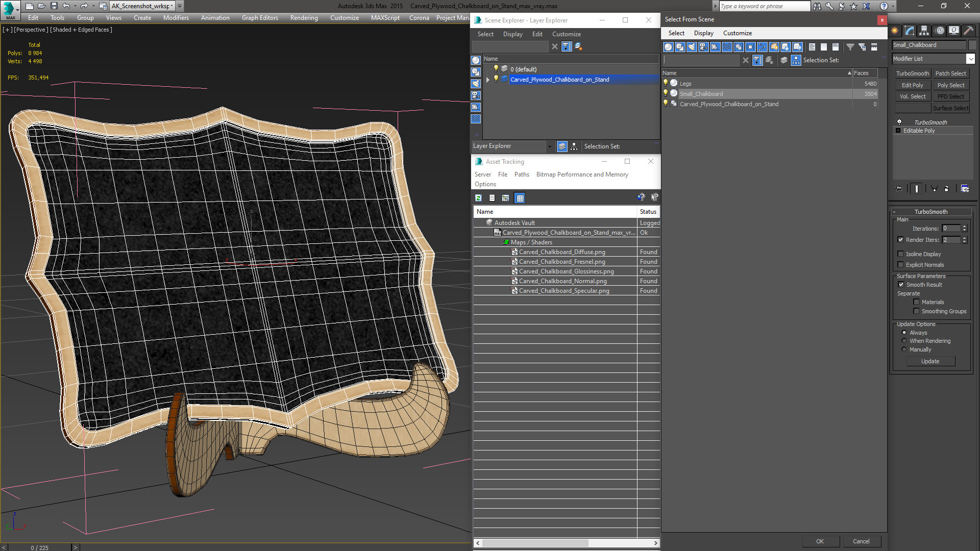Toggle Show End Result icon in modifier stack
Screen dimensions: 980x551
pos(917,189)
